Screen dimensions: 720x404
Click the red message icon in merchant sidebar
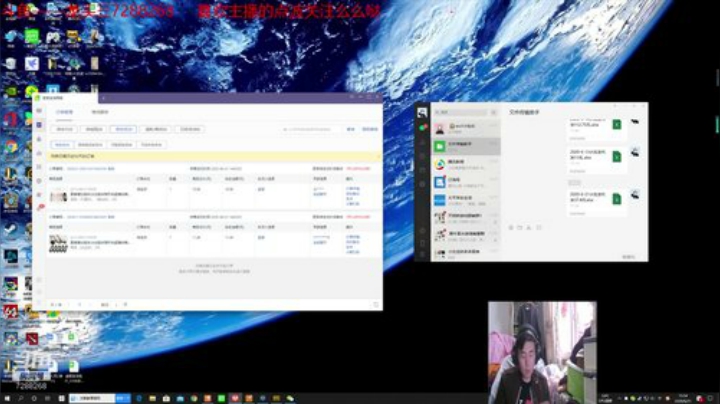click(x=40, y=208)
